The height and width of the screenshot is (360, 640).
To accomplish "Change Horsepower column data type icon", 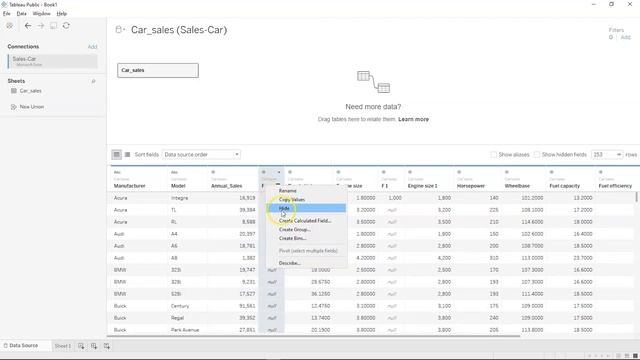I will click(459, 172).
